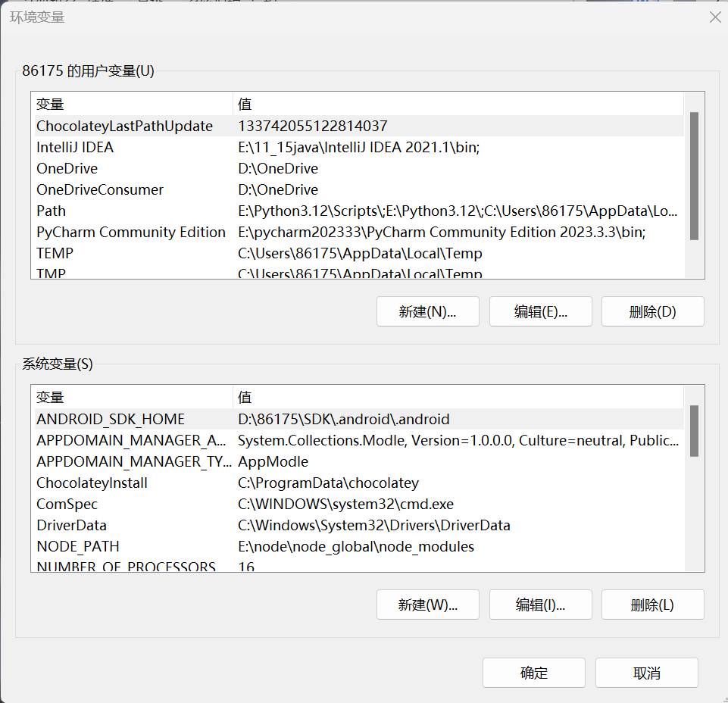Click 新建(N)... button for user variables
The height and width of the screenshot is (703, 728).
pos(427,311)
